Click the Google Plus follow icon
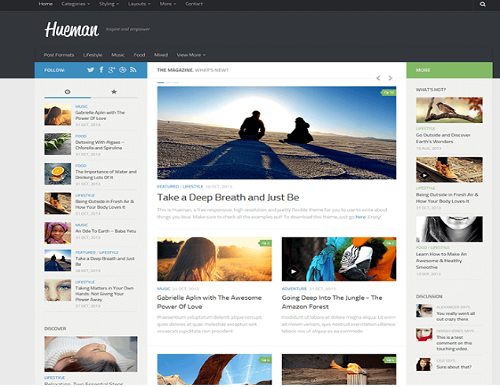 112,70
